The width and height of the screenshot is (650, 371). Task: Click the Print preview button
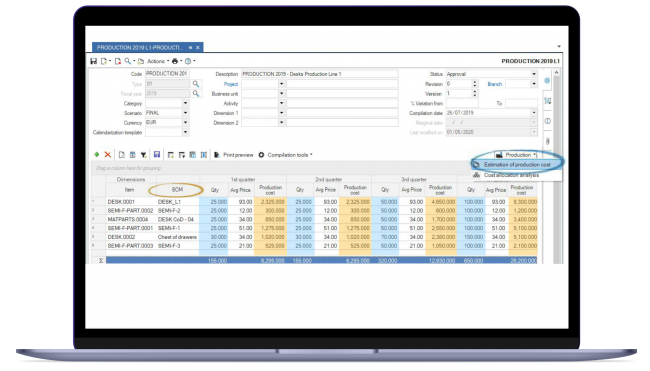pyautogui.click(x=234, y=155)
